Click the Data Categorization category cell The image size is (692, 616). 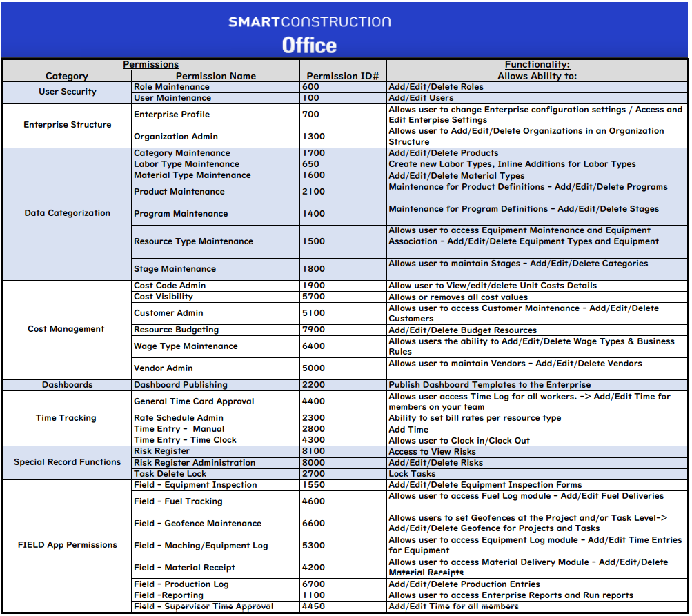click(x=67, y=213)
